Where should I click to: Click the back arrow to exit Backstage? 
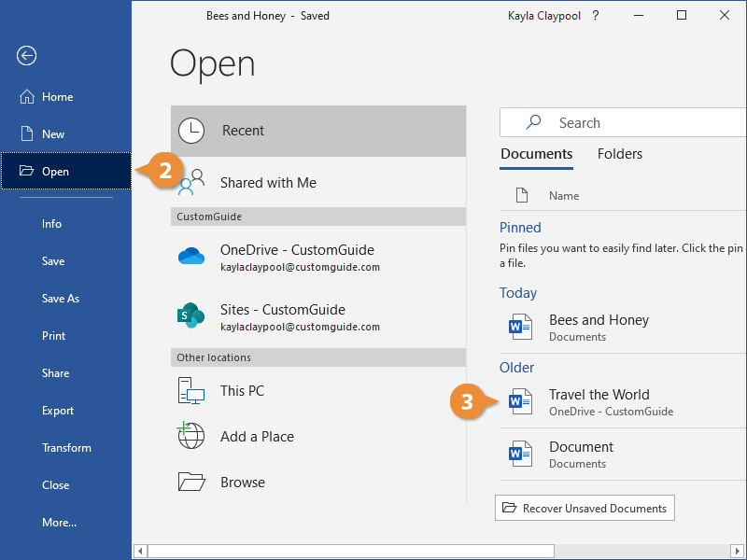coord(26,56)
